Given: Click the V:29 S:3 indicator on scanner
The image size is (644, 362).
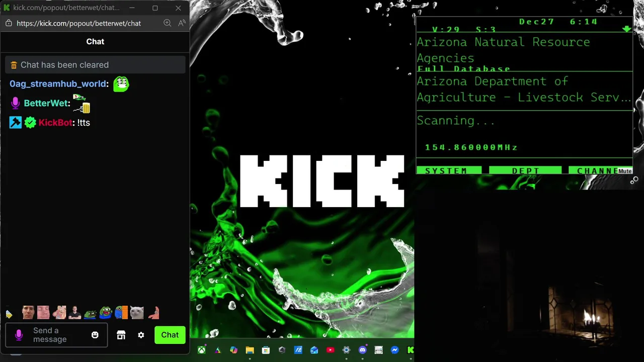Looking at the screenshot, I should [464, 30].
